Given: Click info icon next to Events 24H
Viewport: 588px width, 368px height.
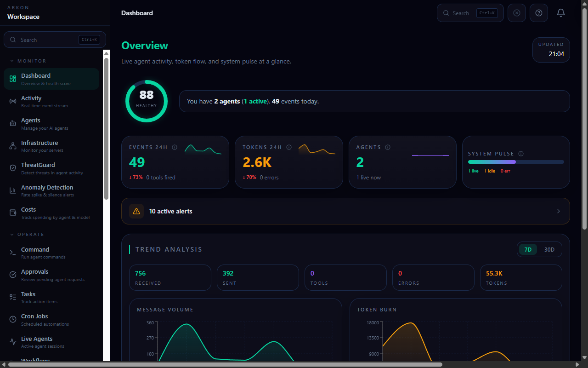Looking at the screenshot, I should click(175, 147).
